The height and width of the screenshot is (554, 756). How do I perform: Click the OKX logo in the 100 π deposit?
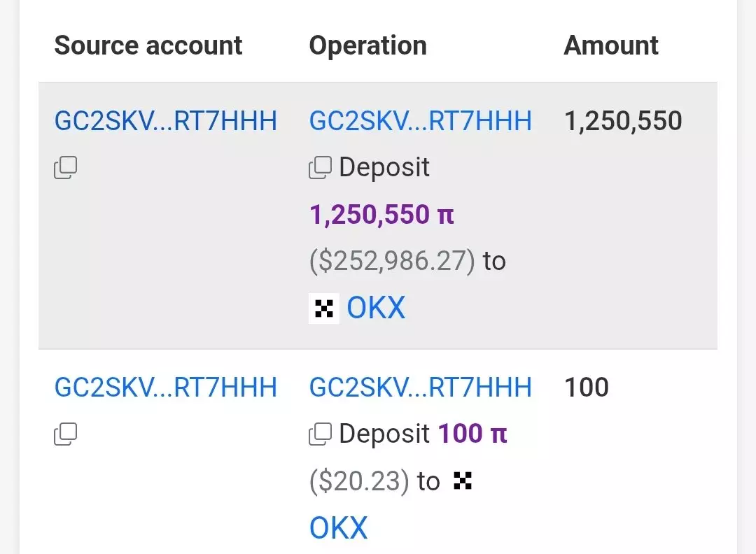coord(463,481)
